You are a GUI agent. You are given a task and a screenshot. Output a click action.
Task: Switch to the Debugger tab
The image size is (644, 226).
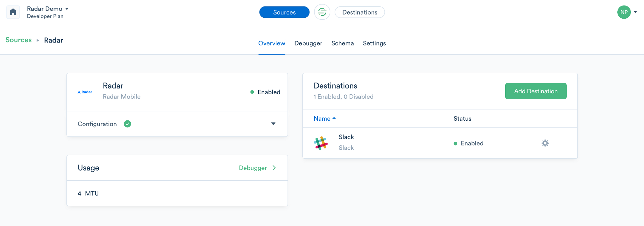(x=308, y=43)
